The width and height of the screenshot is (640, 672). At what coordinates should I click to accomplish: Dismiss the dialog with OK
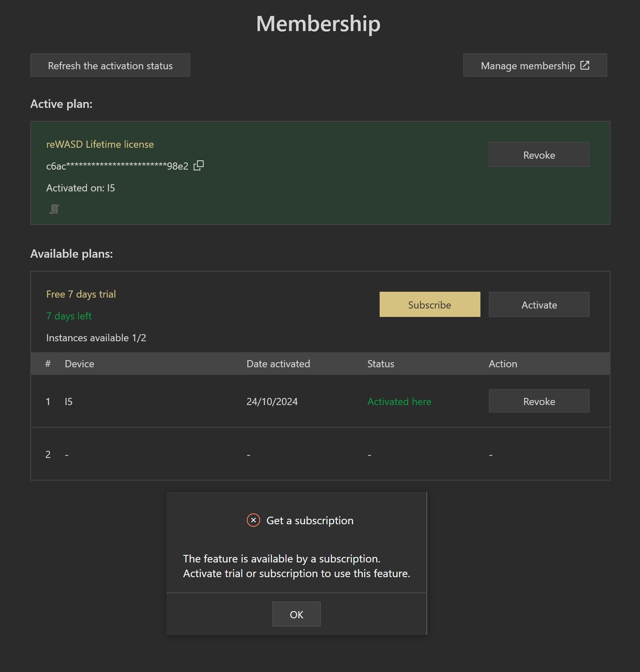click(296, 614)
